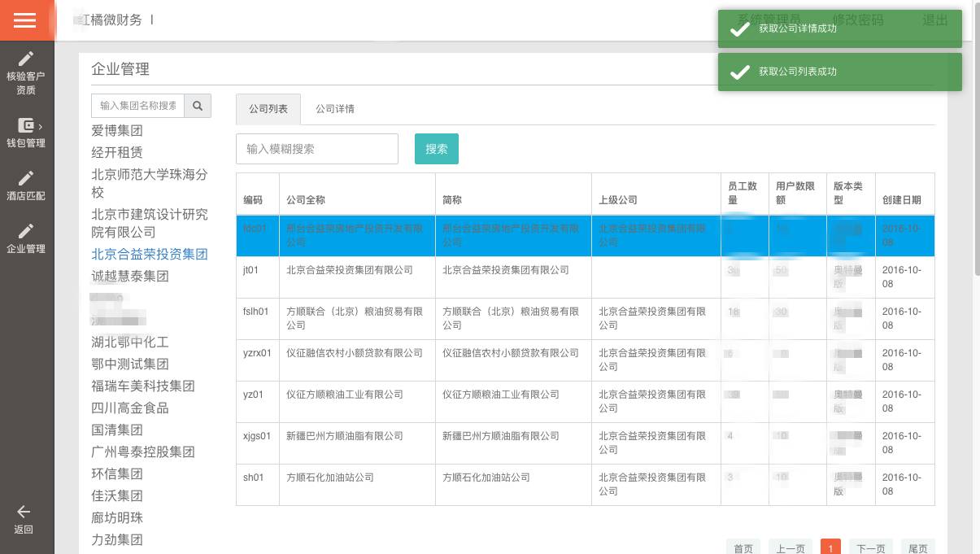980x554 pixels.
Task: Focus the 输入模糊搜索 input box
Action: pos(317,149)
